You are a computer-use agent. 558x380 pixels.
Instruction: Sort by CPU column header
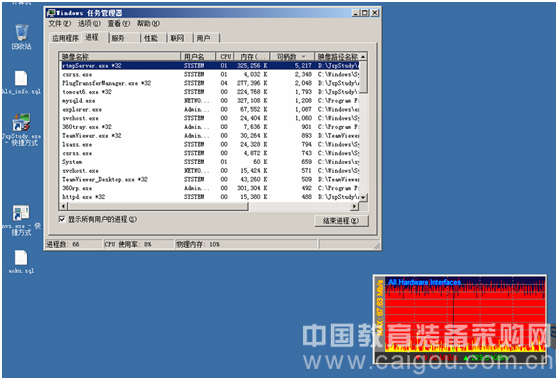pos(225,57)
